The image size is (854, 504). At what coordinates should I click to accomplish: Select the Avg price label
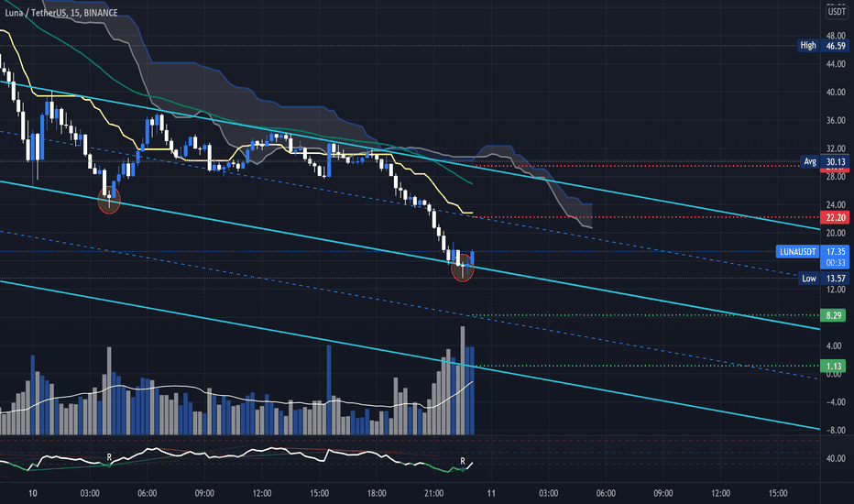pos(810,161)
